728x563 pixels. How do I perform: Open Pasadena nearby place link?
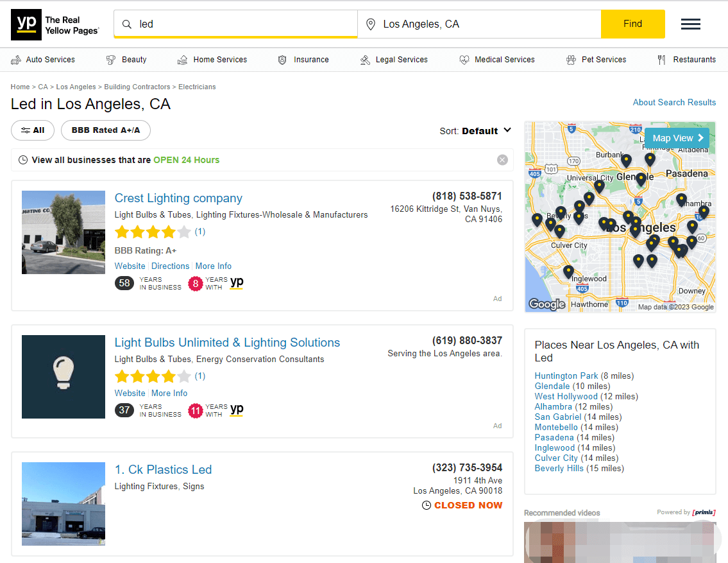(554, 438)
